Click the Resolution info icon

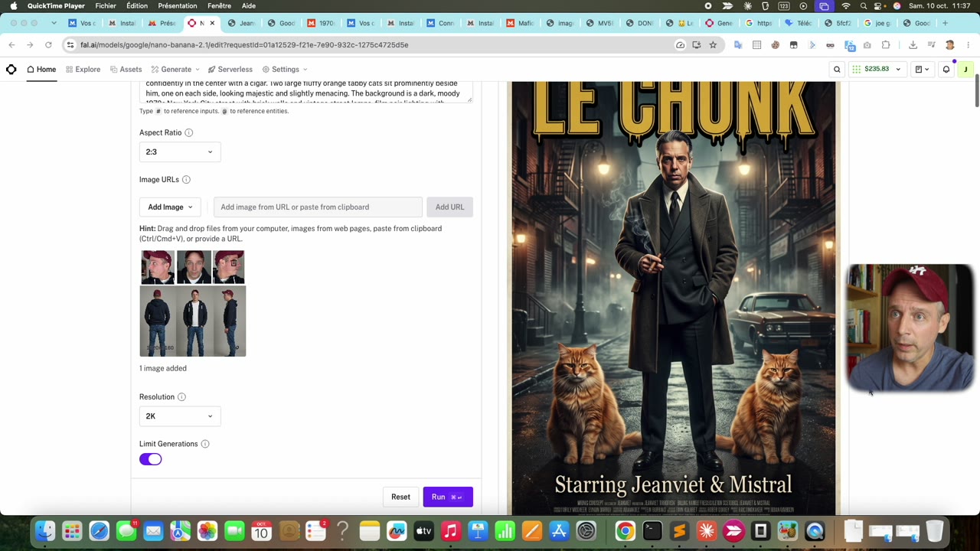pos(181,397)
